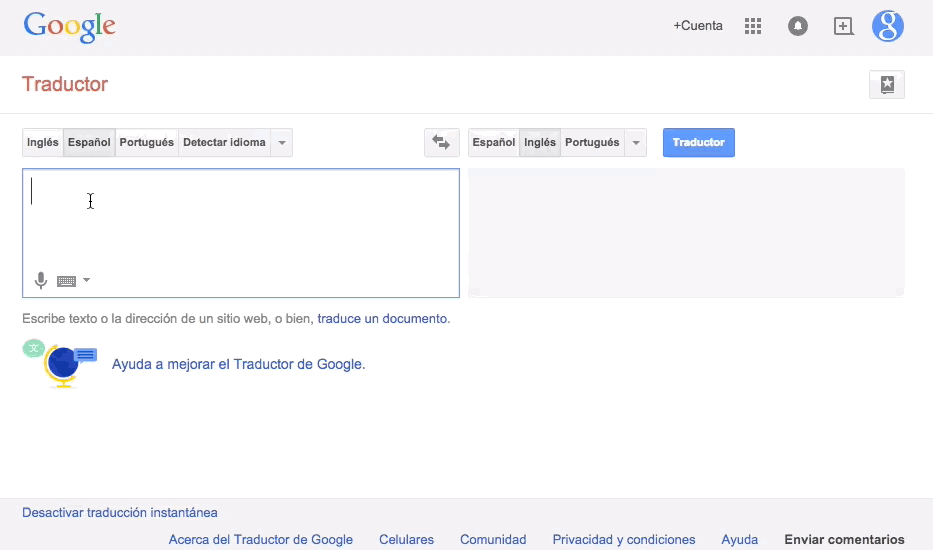Click Enviar comentarios

click(844, 539)
